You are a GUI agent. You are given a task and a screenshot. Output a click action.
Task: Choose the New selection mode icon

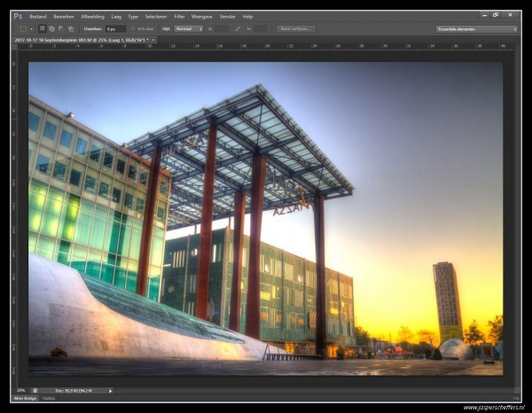[x=42, y=28]
